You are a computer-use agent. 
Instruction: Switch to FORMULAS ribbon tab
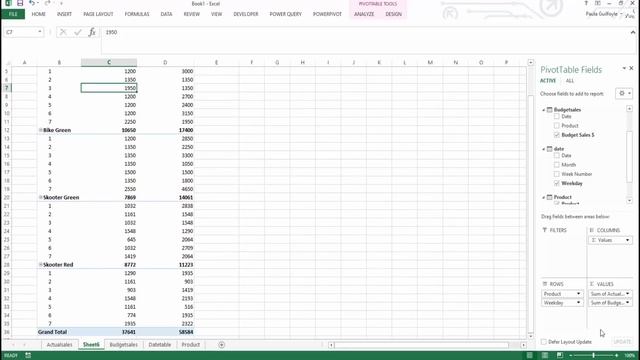137,14
